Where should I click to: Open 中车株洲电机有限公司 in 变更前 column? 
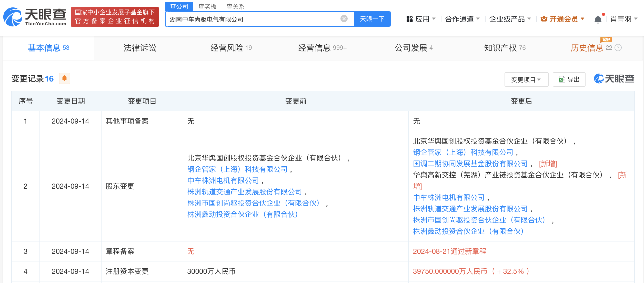(x=223, y=180)
